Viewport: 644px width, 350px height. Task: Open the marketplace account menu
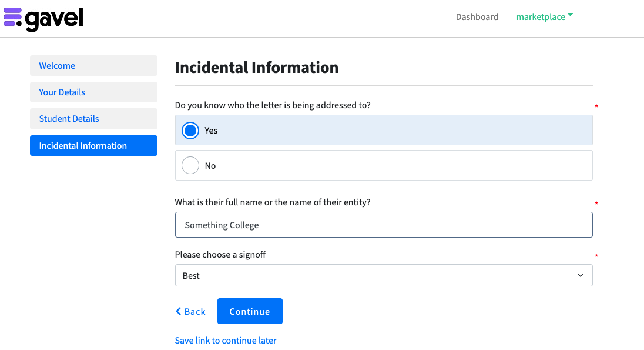tap(541, 17)
